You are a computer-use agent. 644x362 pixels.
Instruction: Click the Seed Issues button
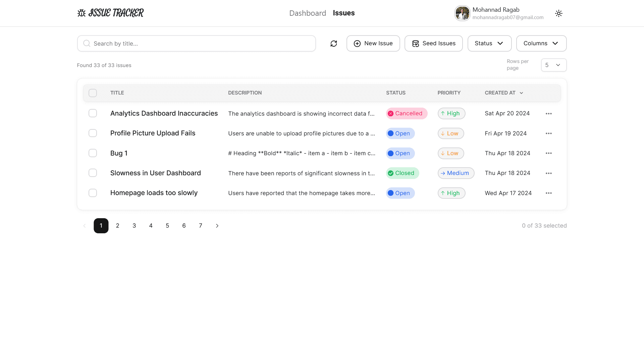coord(433,44)
